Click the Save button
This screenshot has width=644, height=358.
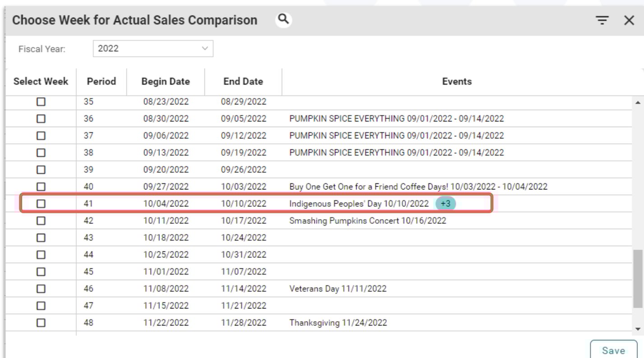tap(614, 350)
